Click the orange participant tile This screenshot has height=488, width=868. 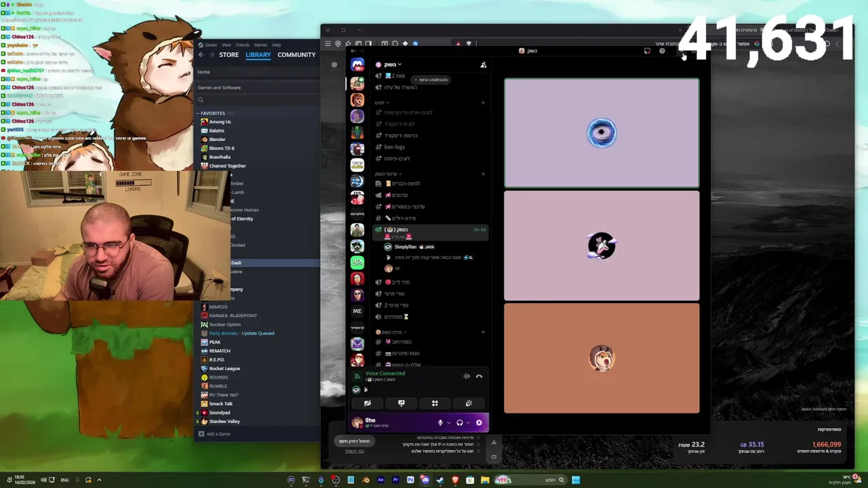click(601, 358)
